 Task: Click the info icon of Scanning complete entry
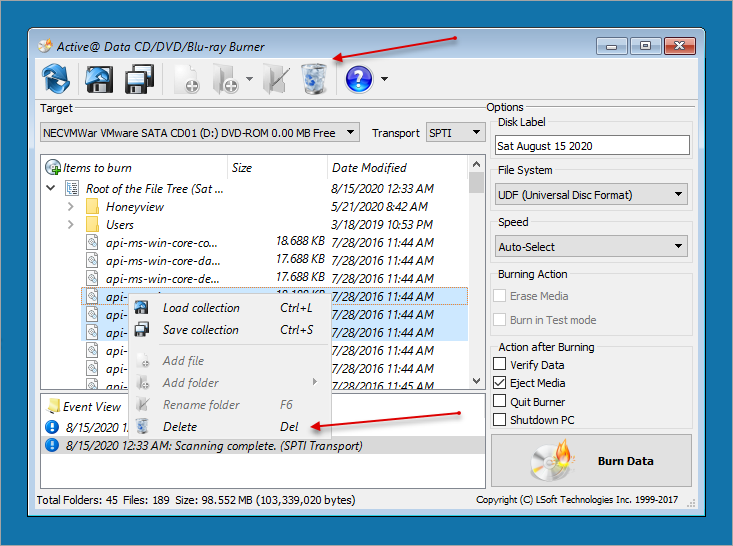[x=52, y=445]
